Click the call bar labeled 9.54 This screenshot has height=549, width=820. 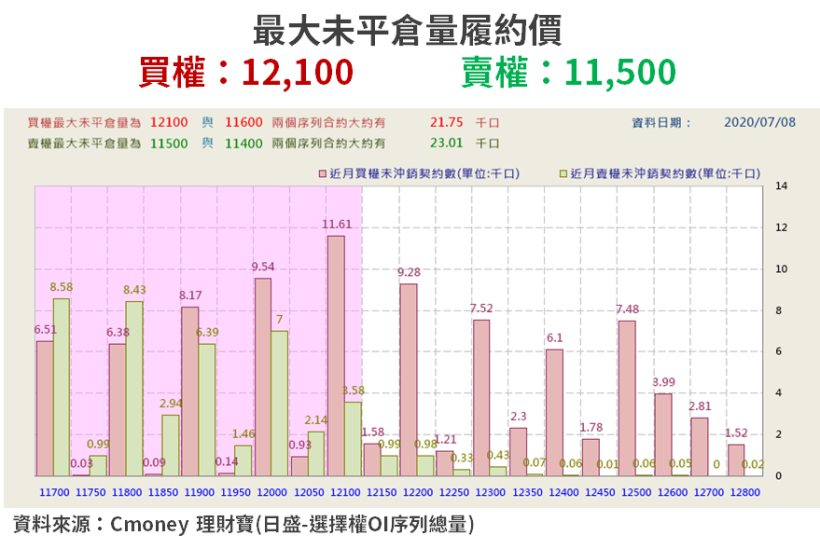(x=263, y=377)
